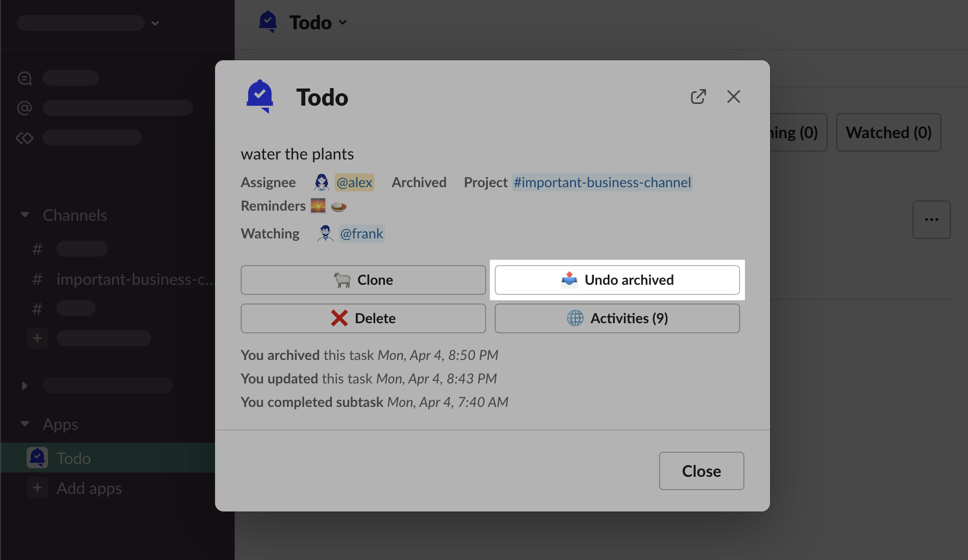
Task: Open the Todo header dropdown chevron
Action: [343, 22]
